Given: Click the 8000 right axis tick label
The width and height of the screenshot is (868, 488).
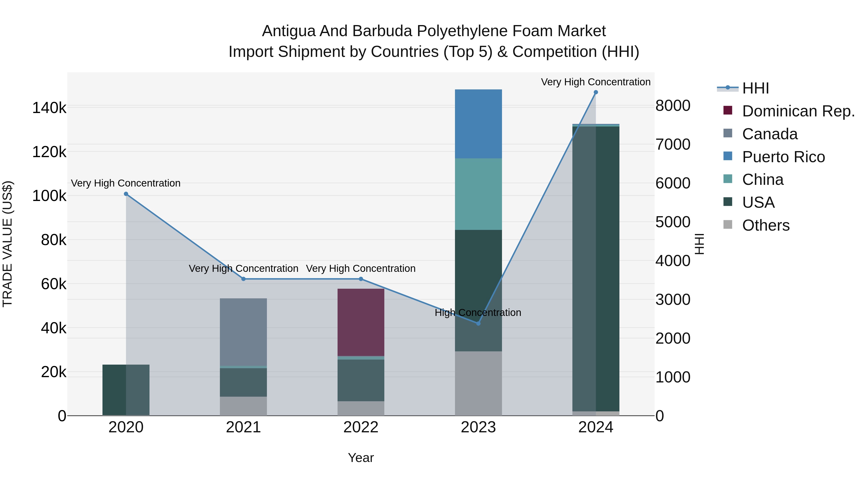Looking at the screenshot, I should pyautogui.click(x=673, y=106).
